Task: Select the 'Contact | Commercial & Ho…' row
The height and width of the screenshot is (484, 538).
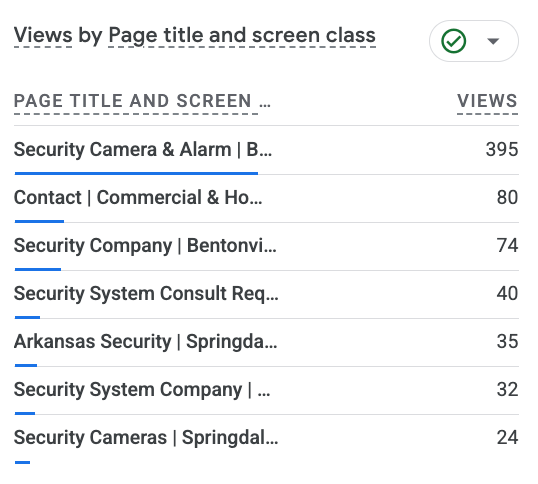Action: pyautogui.click(x=266, y=198)
